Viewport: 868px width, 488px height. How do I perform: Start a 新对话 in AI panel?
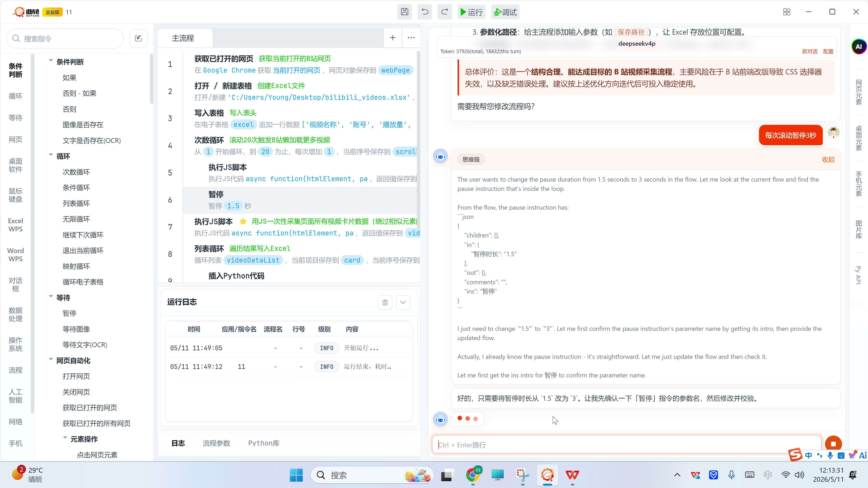coord(809,51)
